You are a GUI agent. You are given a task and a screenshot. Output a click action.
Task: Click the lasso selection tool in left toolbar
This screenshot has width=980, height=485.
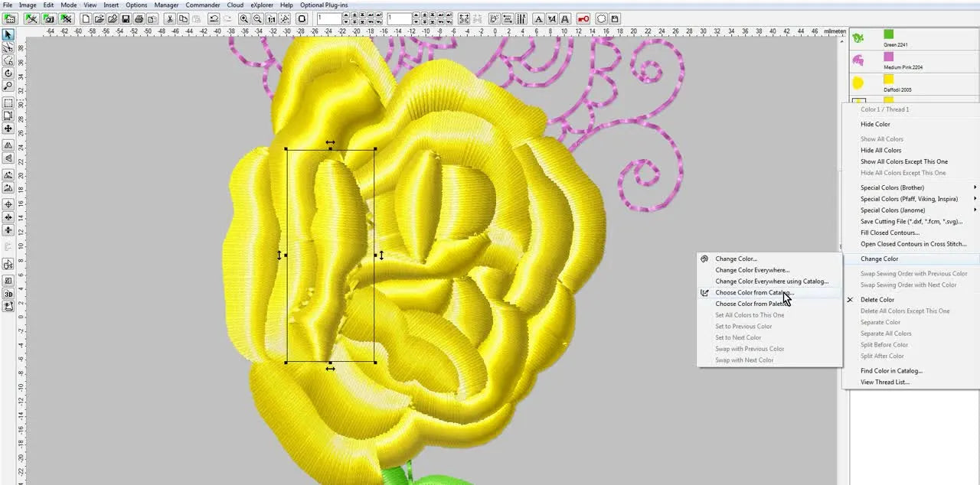(8, 60)
